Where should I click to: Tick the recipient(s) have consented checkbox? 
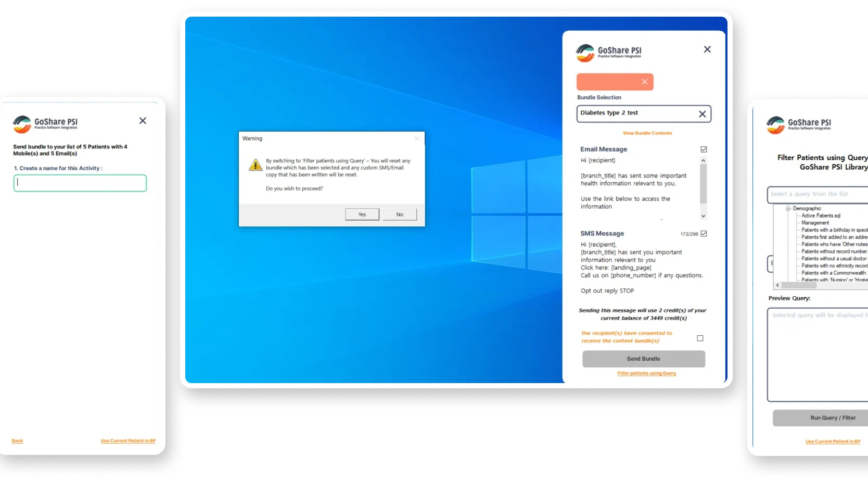700,338
